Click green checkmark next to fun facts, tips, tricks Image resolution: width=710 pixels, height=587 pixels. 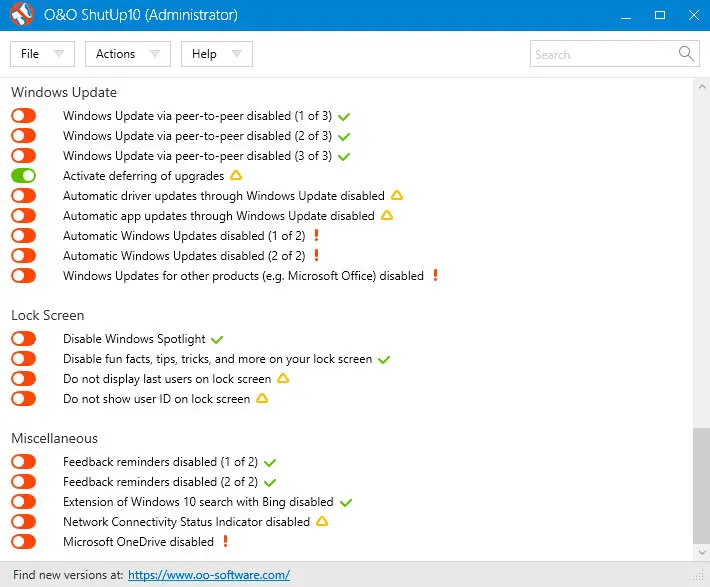tap(384, 360)
